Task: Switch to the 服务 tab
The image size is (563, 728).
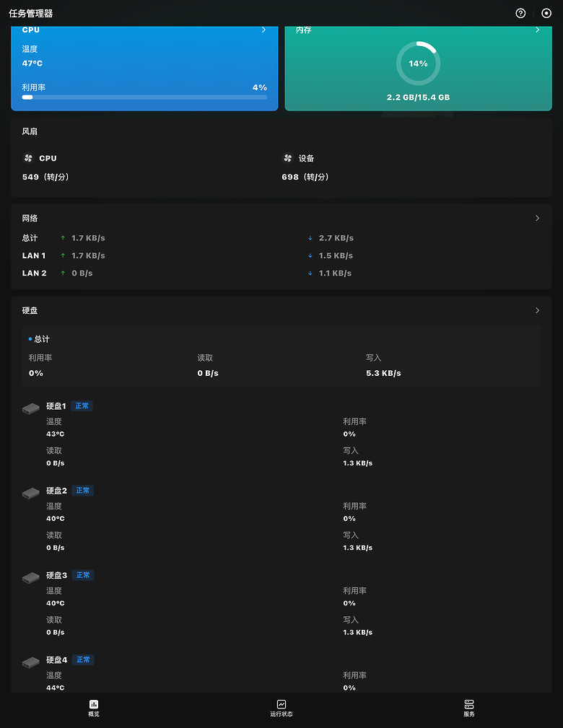Action: point(469,708)
